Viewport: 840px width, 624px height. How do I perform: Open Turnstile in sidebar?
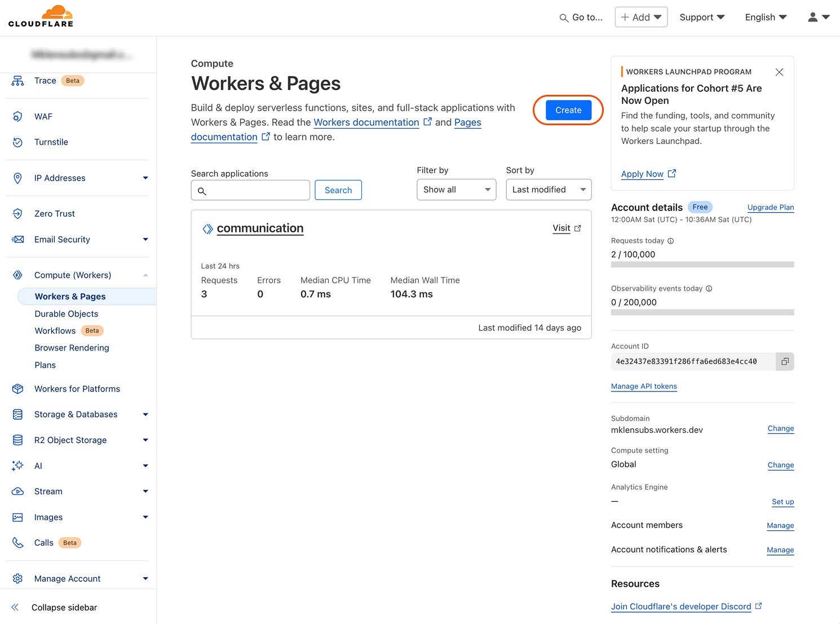(x=51, y=142)
